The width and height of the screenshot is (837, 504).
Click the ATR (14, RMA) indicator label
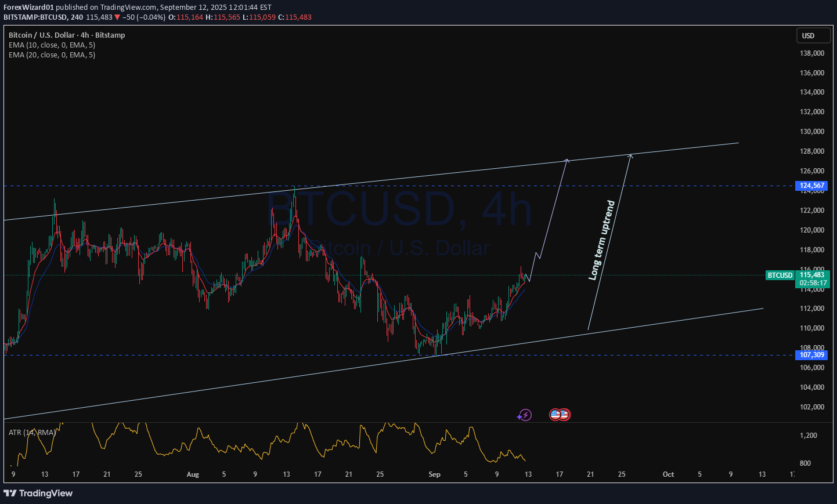point(32,432)
